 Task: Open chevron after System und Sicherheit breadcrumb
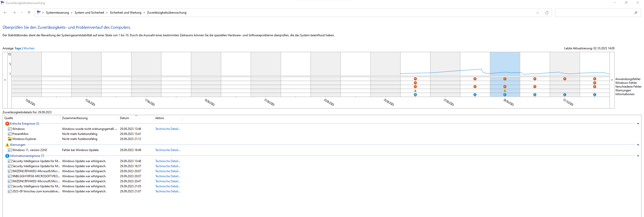tap(107, 13)
